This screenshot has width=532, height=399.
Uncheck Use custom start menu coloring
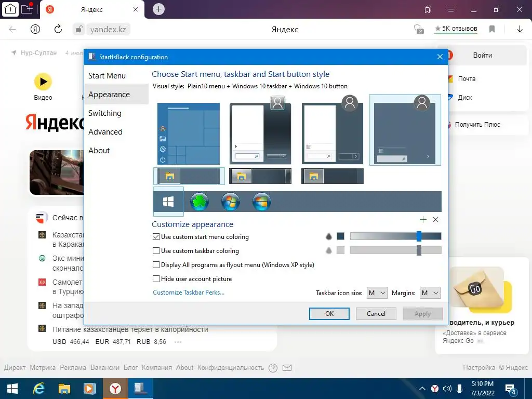pyautogui.click(x=156, y=237)
